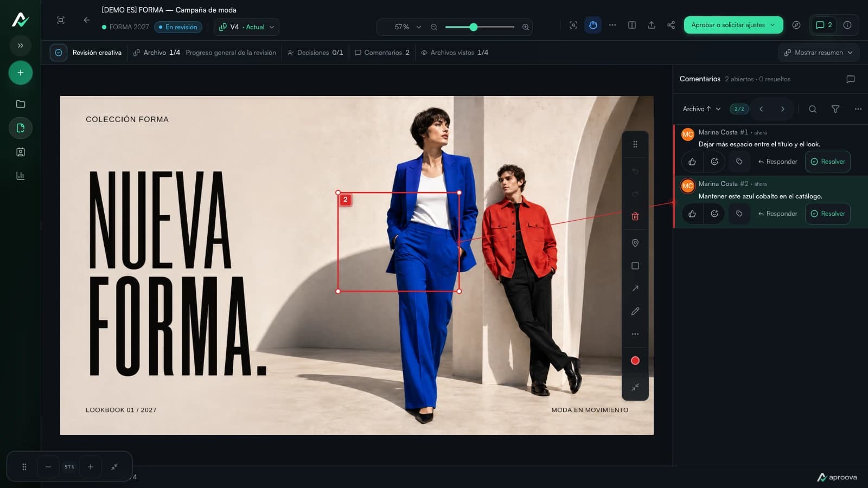
Task: Select the arrow annotation tool
Action: [635, 288]
